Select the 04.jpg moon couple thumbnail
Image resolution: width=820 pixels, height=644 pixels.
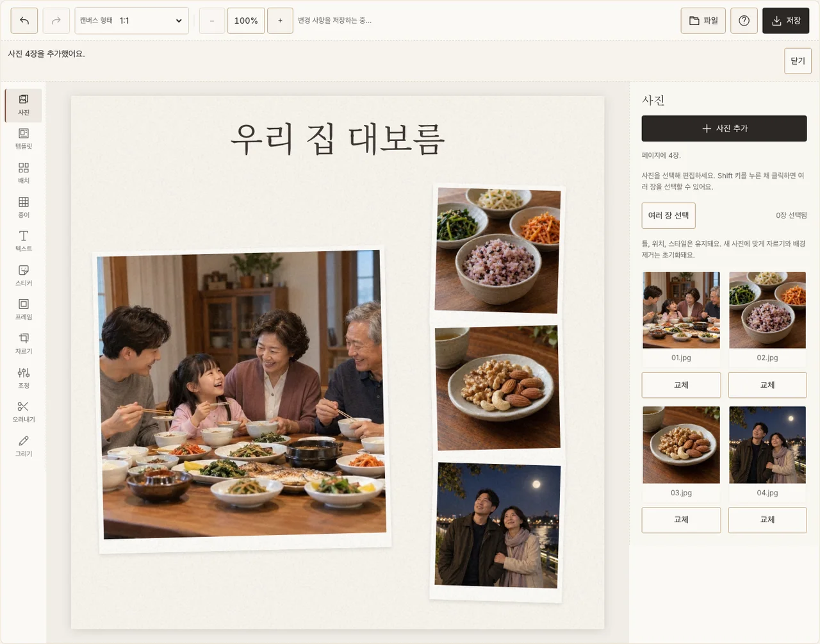point(767,445)
